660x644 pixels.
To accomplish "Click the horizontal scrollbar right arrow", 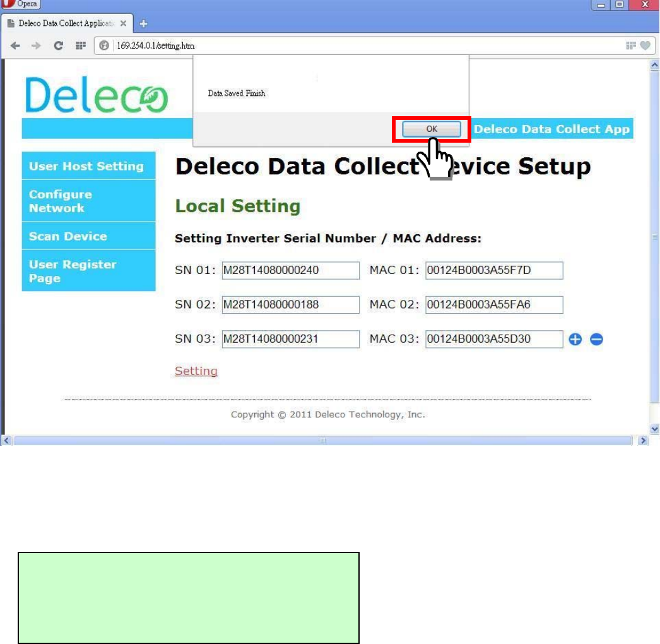I will point(642,441).
